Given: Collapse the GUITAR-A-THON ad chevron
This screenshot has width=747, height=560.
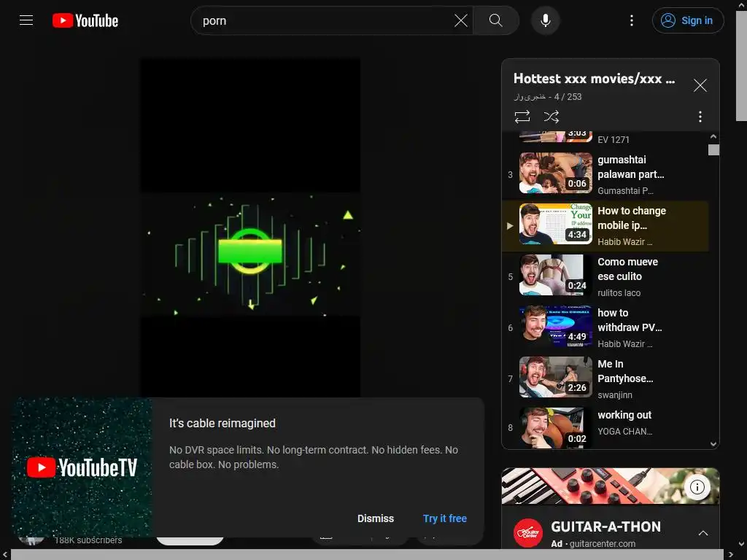Looking at the screenshot, I should [x=703, y=533].
